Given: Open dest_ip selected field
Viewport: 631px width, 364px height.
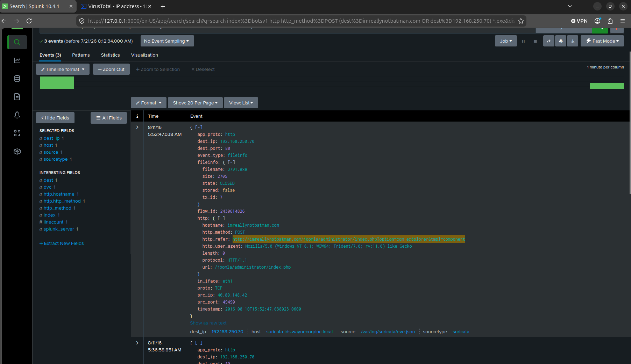Looking at the screenshot, I should 51,138.
